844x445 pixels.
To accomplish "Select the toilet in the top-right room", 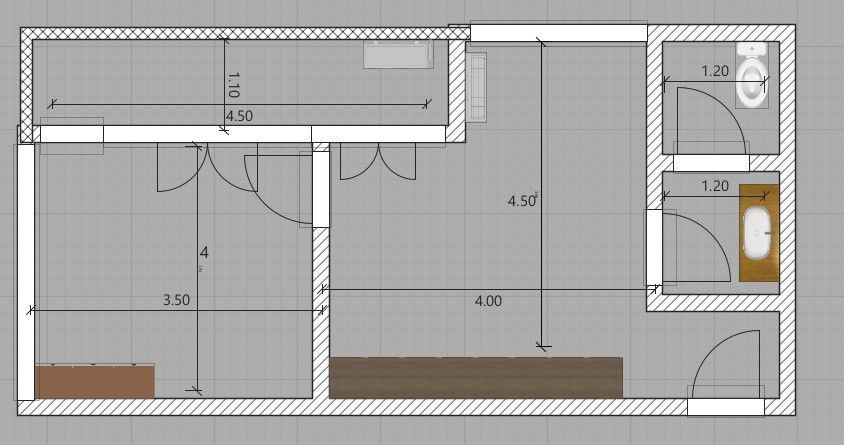I will 751,76.
